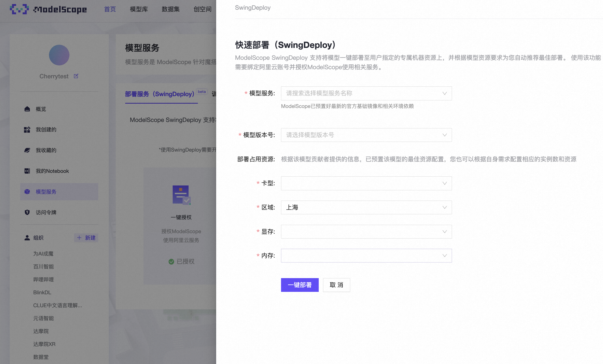The image size is (603, 364).
Task: Click the 我的Notebook sidebar icon
Action: (x=27, y=171)
